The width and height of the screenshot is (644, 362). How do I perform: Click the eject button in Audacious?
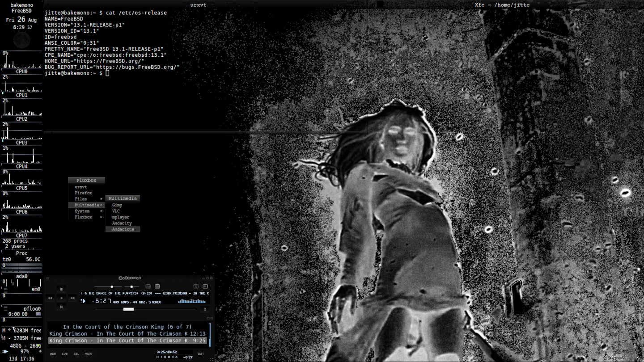(x=205, y=309)
